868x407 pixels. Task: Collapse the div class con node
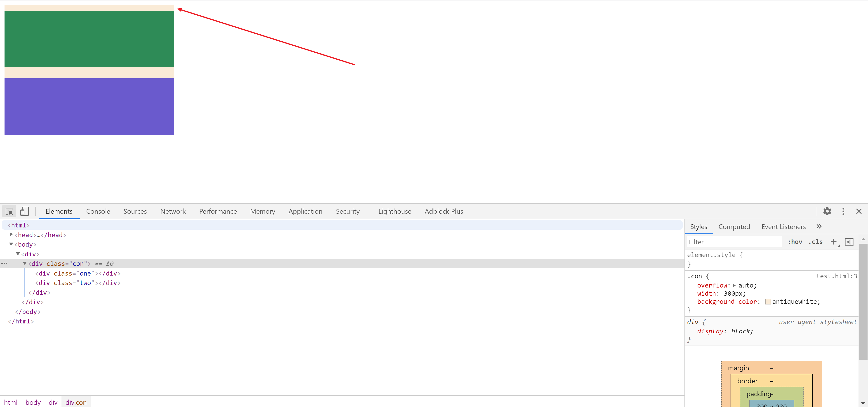[25, 263]
